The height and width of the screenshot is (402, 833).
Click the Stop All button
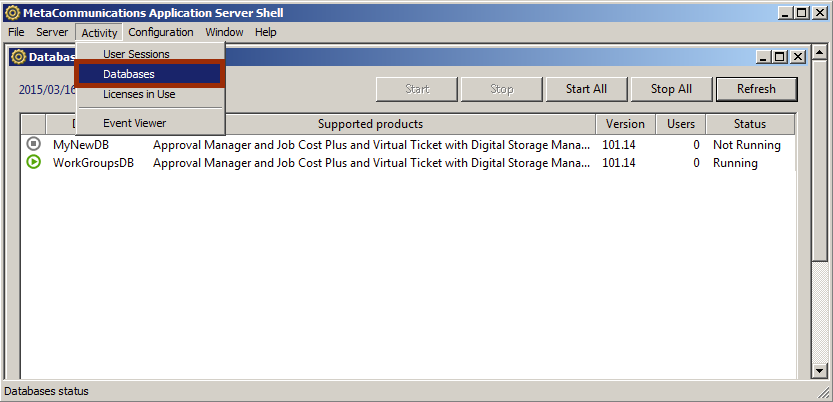coord(672,89)
